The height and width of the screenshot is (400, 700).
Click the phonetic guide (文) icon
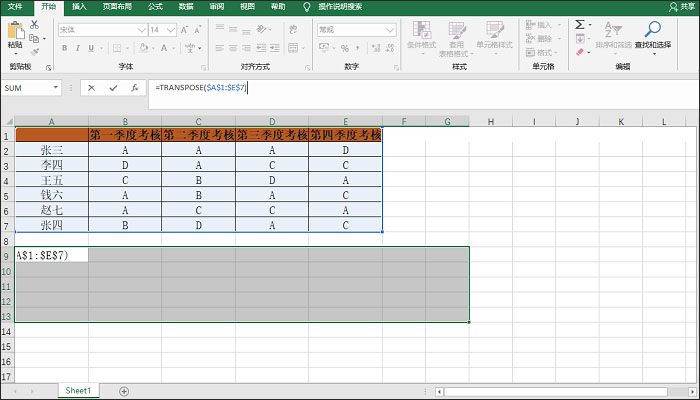point(190,48)
